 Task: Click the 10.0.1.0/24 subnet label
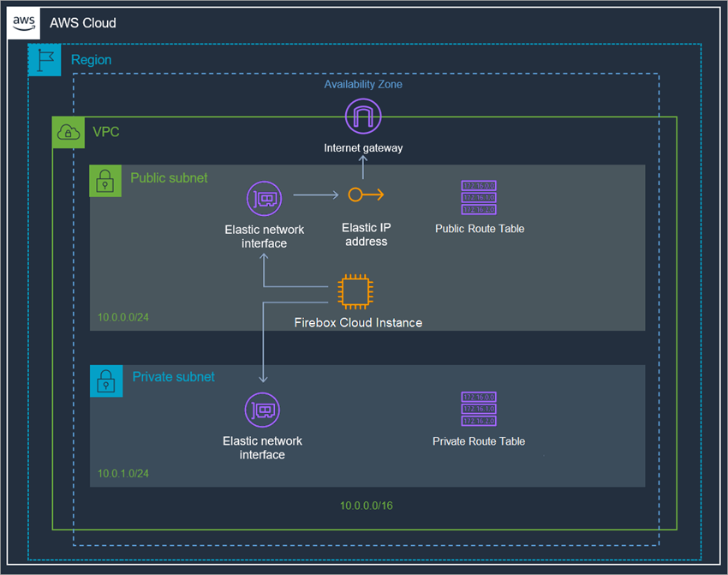[122, 472]
